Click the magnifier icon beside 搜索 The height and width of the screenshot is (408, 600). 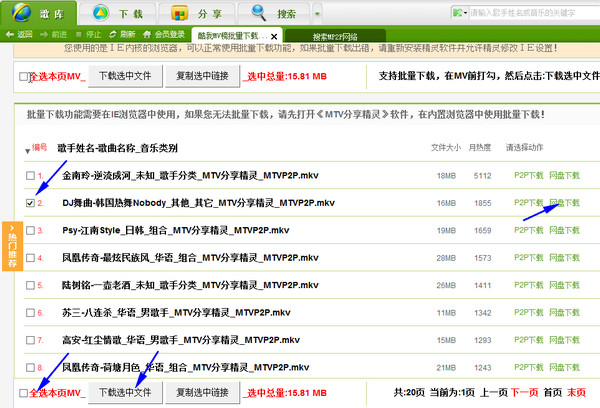click(258, 13)
